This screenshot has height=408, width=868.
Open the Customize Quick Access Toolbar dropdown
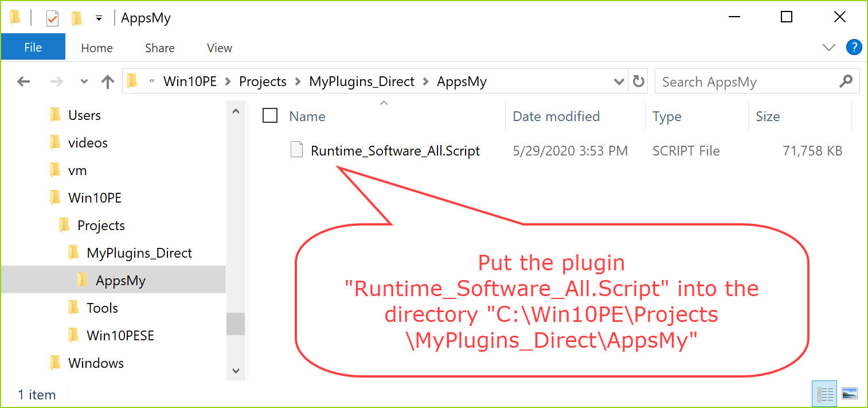99,18
